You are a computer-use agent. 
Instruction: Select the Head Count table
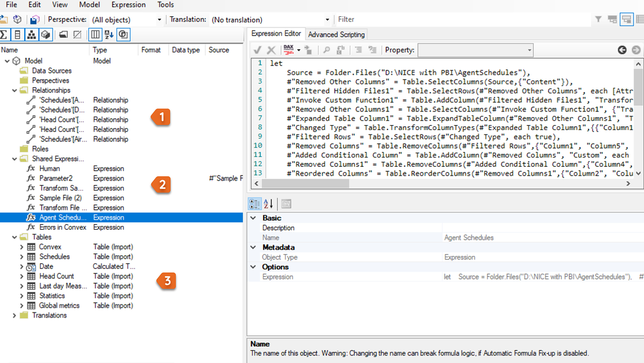pos(57,276)
